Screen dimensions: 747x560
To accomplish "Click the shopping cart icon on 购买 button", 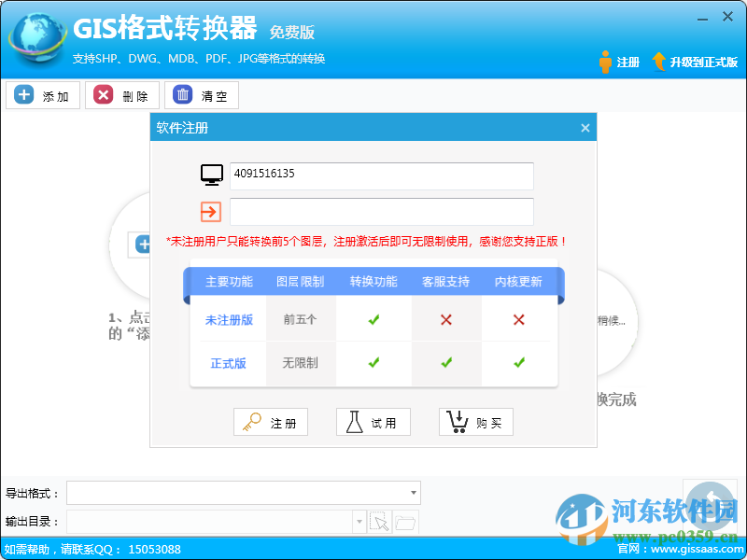I will click(456, 422).
